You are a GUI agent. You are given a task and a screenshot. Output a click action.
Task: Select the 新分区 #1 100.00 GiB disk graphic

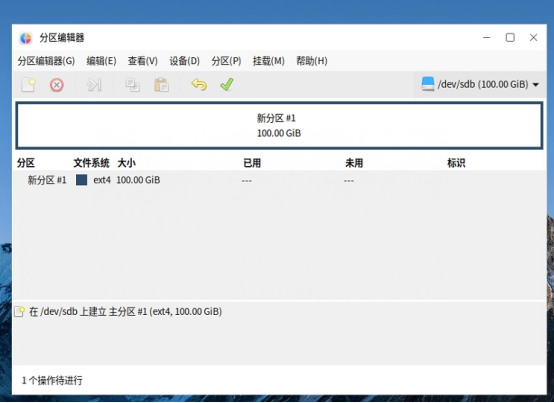pyautogui.click(x=279, y=125)
